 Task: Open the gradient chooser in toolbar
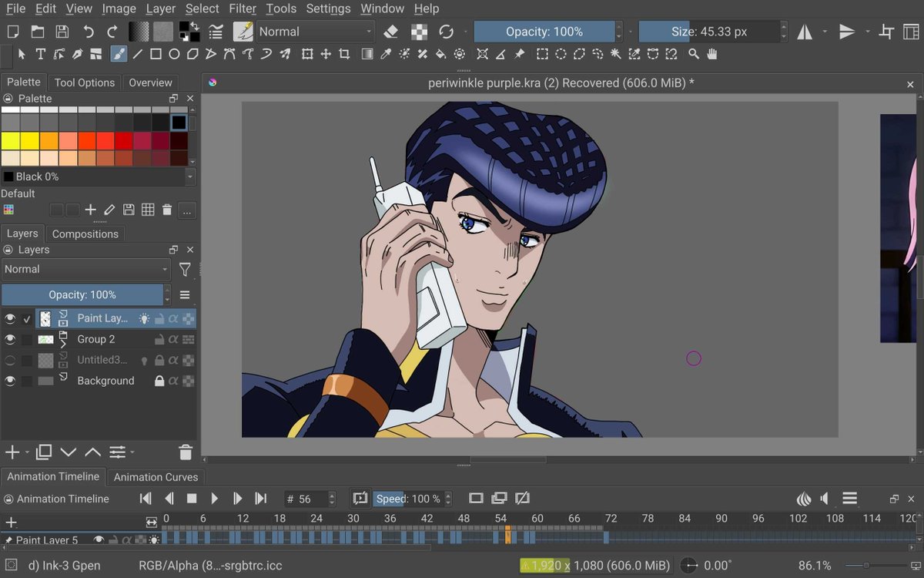pyautogui.click(x=139, y=32)
